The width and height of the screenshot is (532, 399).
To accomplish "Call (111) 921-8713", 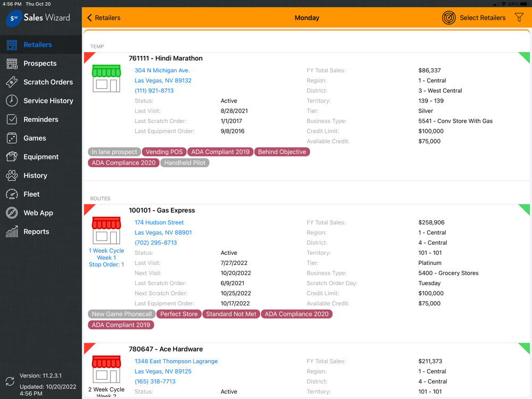I will [x=154, y=90].
